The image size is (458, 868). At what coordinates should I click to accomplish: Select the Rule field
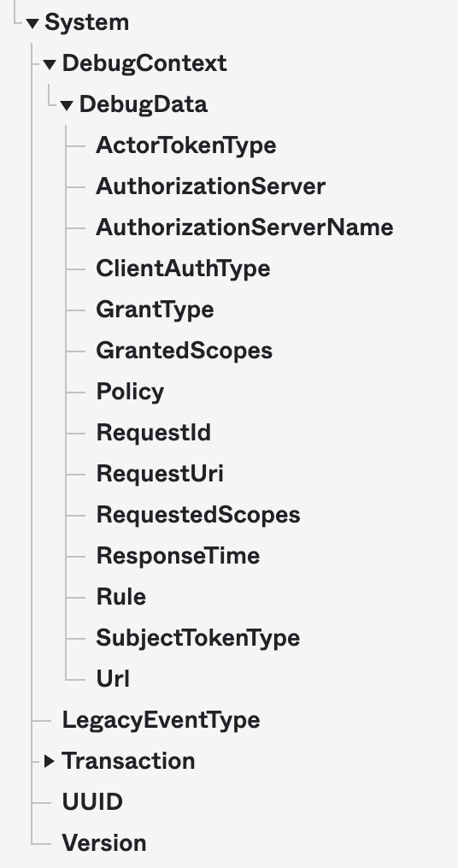click(121, 596)
